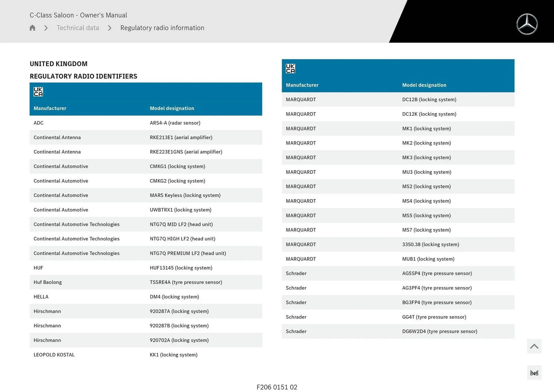Click Model designation header in right table
This screenshot has width=554, height=392.
424,85
